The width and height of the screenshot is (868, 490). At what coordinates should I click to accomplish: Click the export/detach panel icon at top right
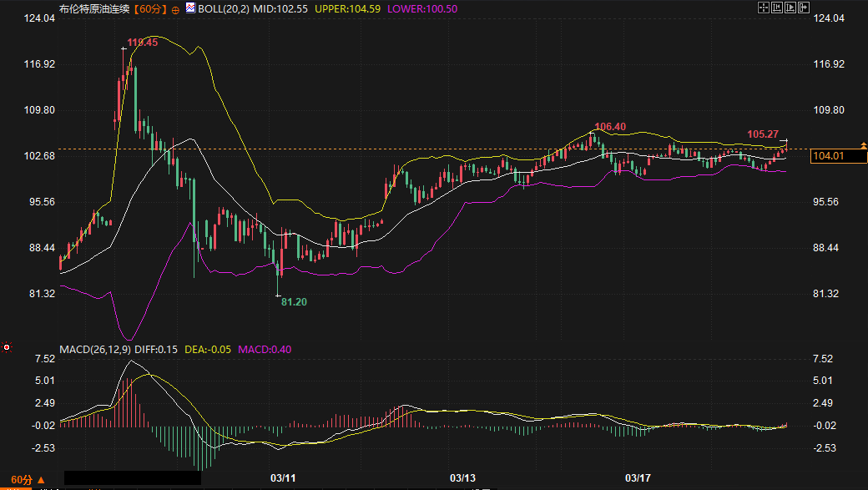pos(803,8)
